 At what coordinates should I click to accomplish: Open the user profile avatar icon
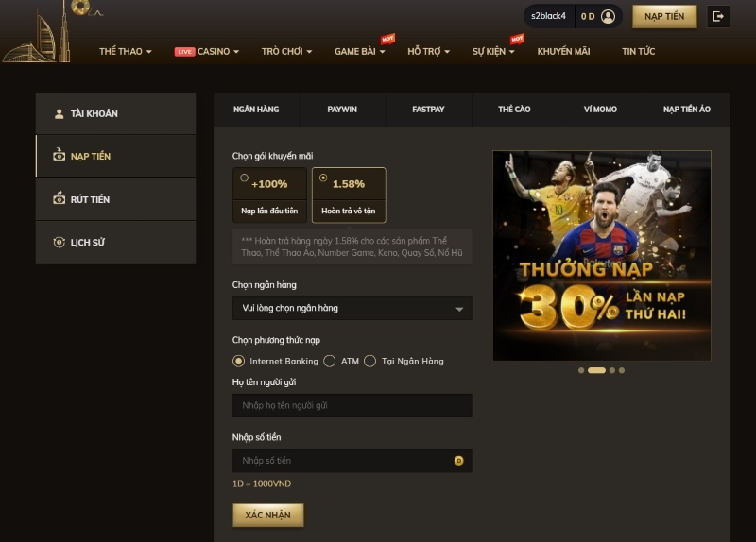pyautogui.click(x=608, y=16)
